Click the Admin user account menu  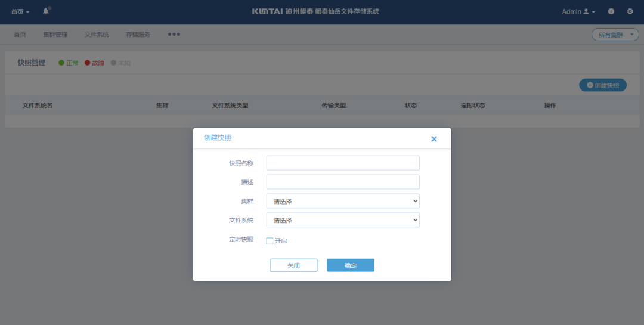[578, 11]
